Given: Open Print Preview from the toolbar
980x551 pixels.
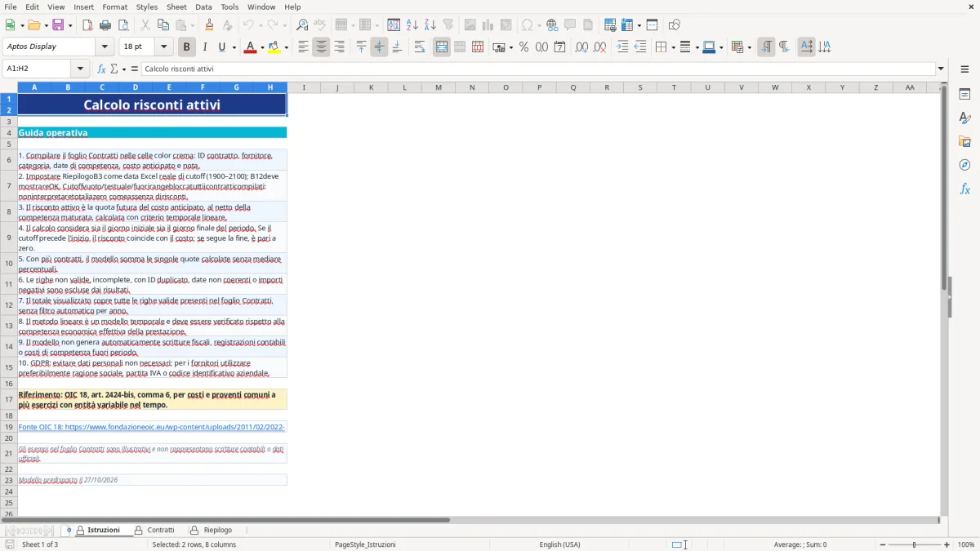Looking at the screenshot, I should point(122,25).
